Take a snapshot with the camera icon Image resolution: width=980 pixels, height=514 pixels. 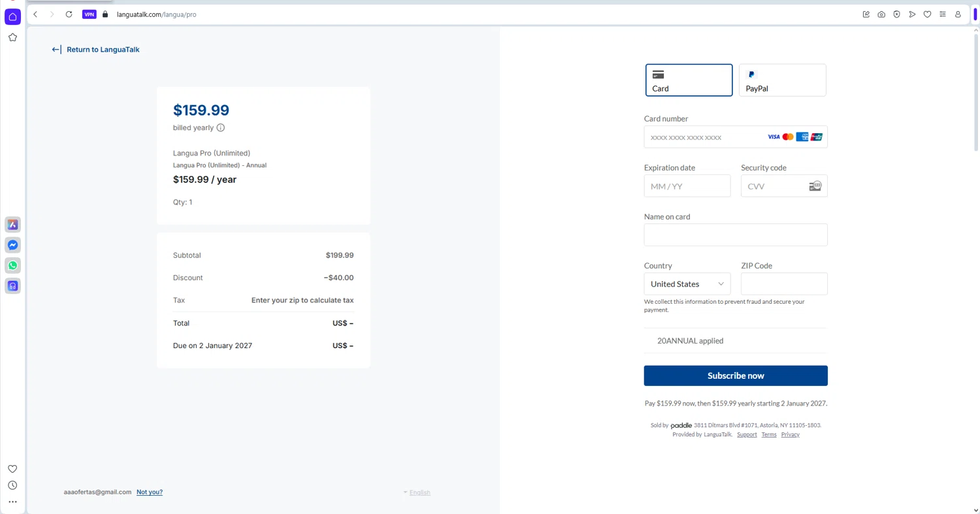(881, 14)
